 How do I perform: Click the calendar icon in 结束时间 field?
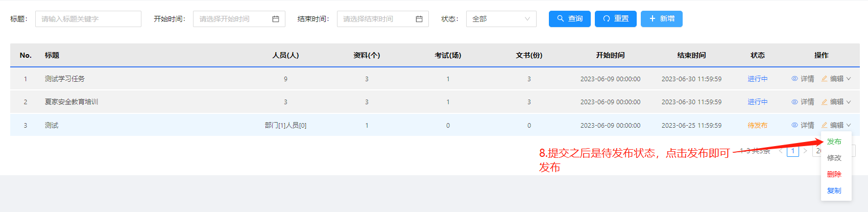click(x=419, y=19)
